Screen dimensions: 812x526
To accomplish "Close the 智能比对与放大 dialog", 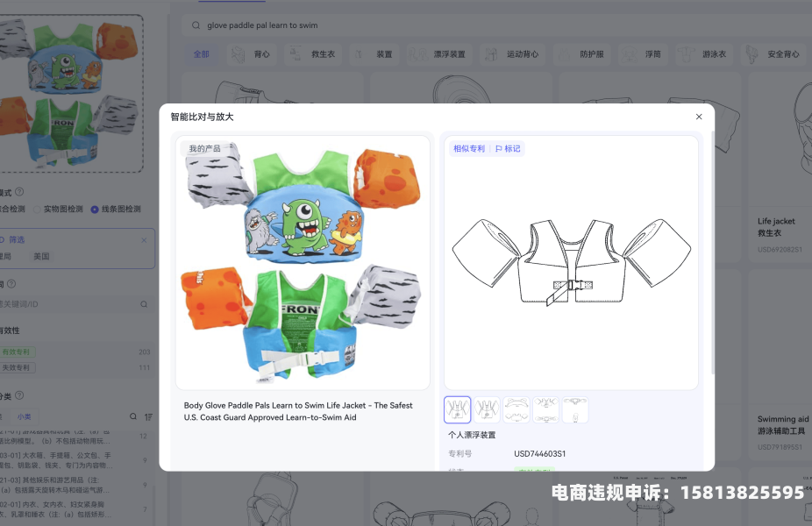I will tap(699, 117).
